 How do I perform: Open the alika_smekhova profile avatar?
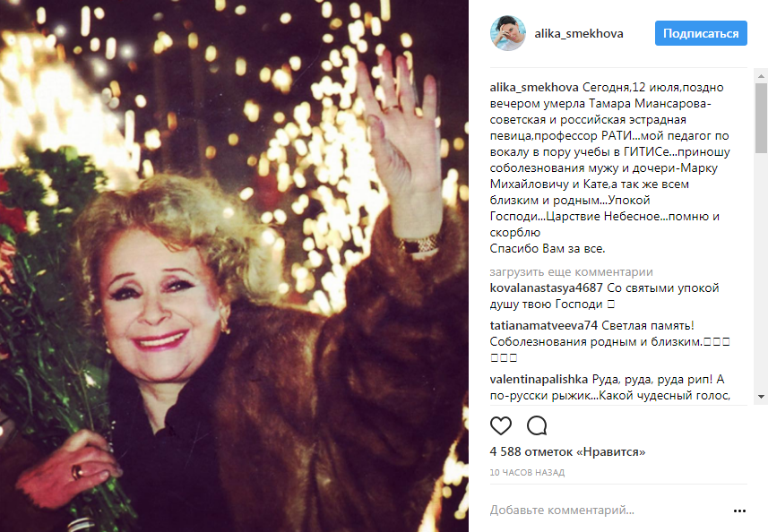508,33
